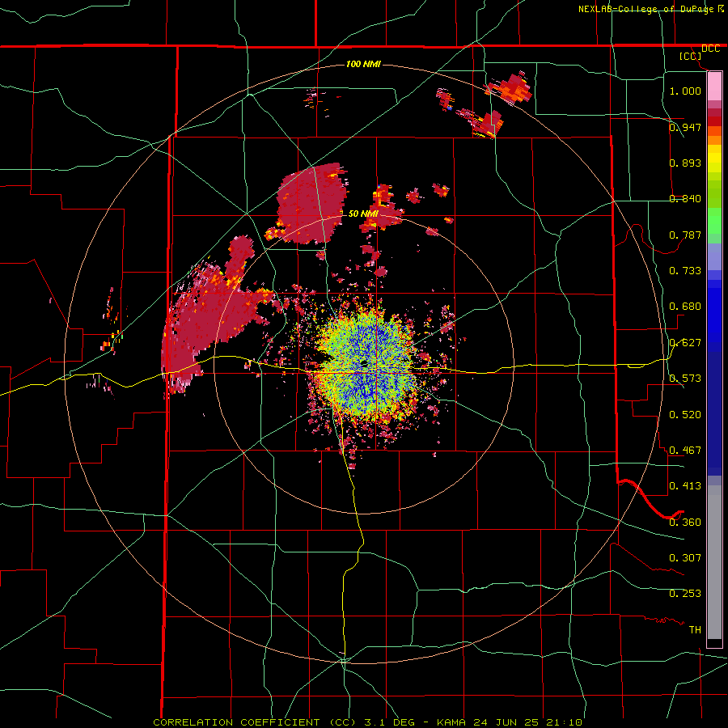Click the 24 JUN 25 date text
Image resolution: width=728 pixels, height=728 pixels.
tap(506, 722)
